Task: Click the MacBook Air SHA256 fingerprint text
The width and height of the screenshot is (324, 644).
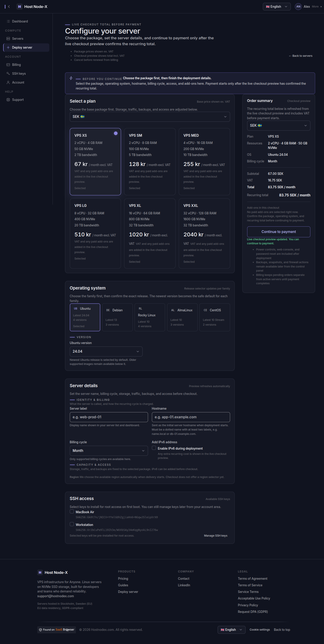Action: pyautogui.click(x=117, y=517)
